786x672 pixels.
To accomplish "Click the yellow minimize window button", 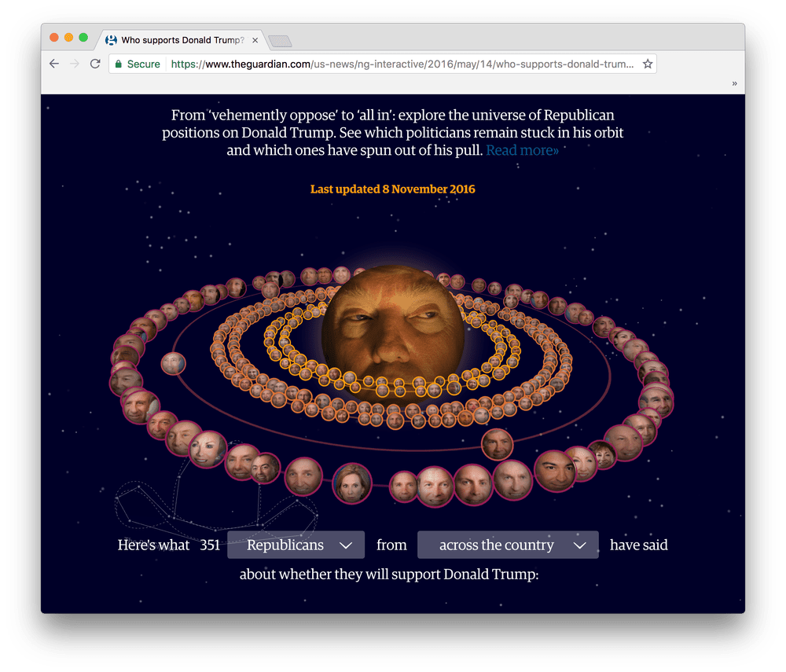I will point(68,37).
